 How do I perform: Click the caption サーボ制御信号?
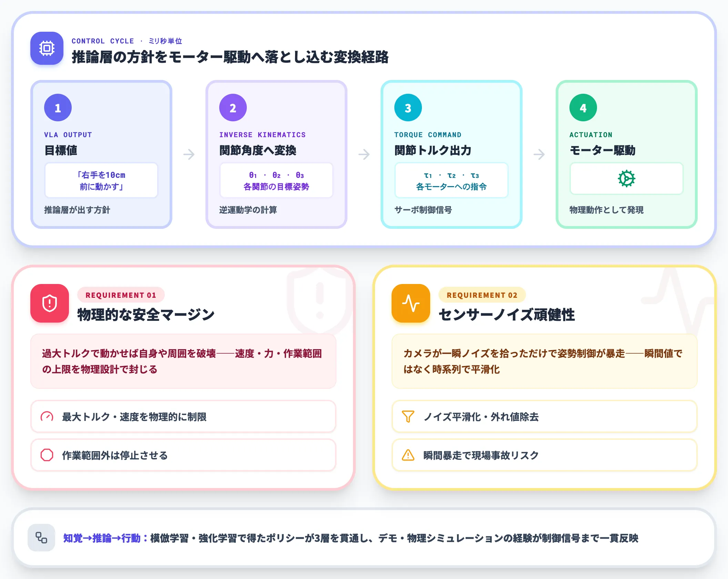(423, 210)
